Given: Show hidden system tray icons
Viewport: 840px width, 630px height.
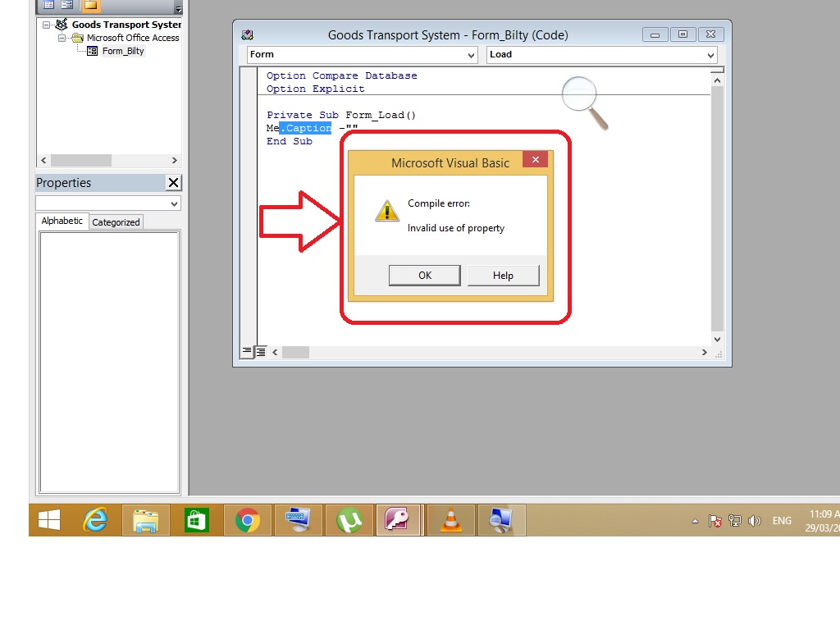Looking at the screenshot, I should tap(695, 521).
